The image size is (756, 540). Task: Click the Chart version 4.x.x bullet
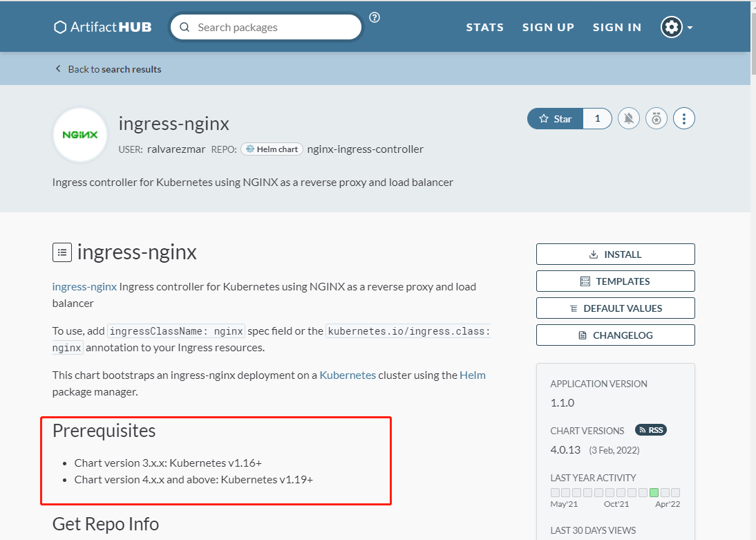[x=193, y=480]
